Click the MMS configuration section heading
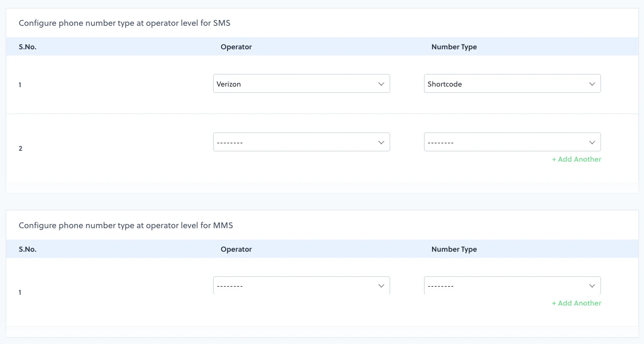The image size is (644, 344). (x=127, y=225)
